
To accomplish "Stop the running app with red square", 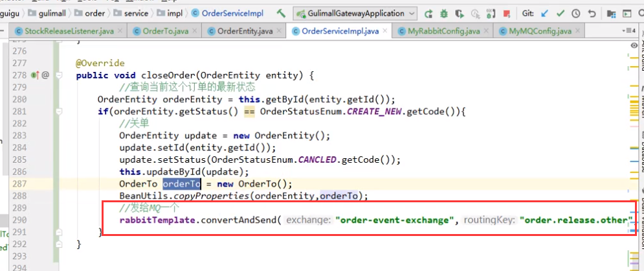I will coord(505,13).
